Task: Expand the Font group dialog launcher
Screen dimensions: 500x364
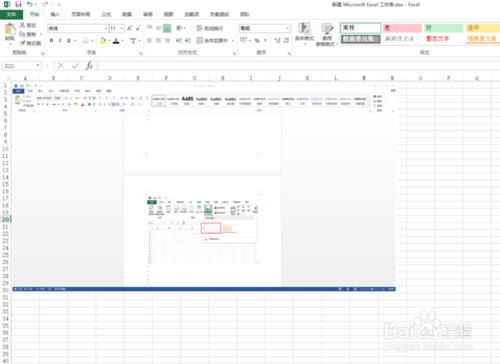Action: click(x=140, y=53)
